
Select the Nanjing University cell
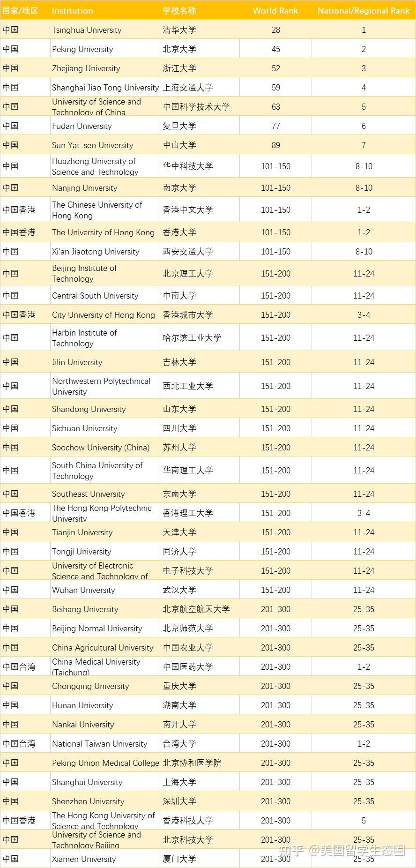point(105,188)
